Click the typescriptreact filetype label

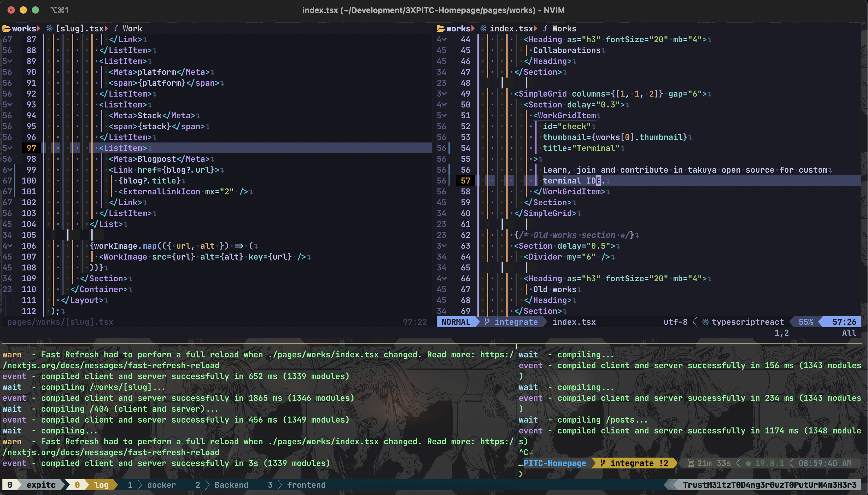point(748,322)
